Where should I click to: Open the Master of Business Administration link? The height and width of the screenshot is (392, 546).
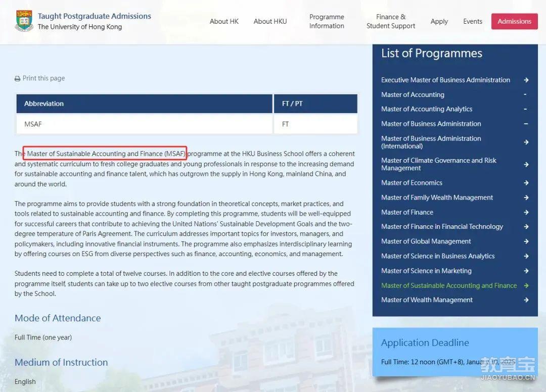coord(431,124)
